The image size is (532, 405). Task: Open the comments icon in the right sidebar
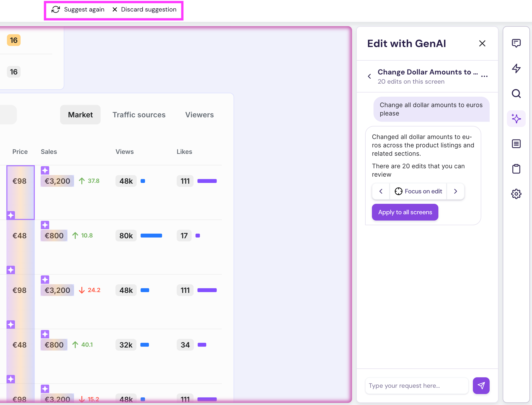516,43
